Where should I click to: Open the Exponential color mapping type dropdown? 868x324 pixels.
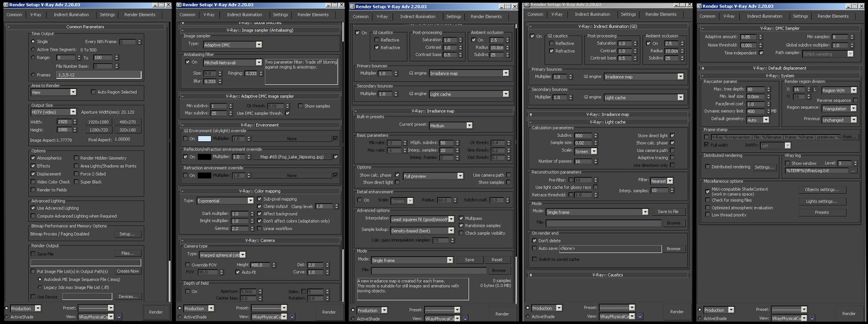(x=225, y=200)
